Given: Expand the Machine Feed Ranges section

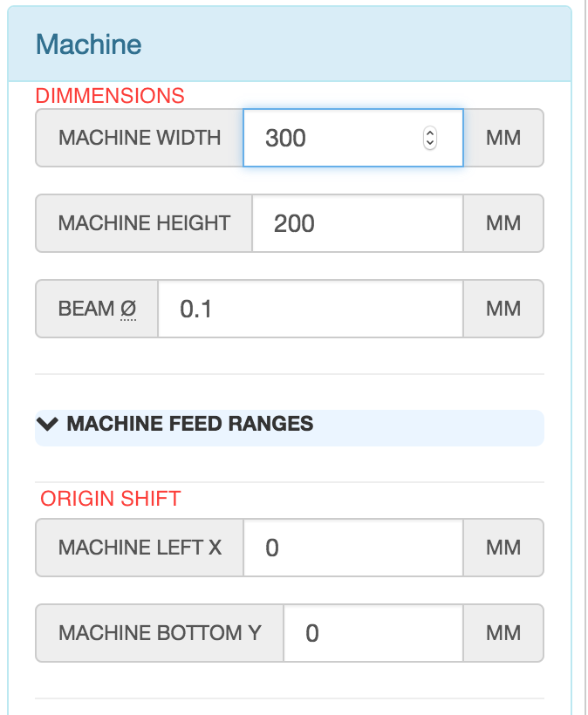Looking at the screenshot, I should point(189,425).
